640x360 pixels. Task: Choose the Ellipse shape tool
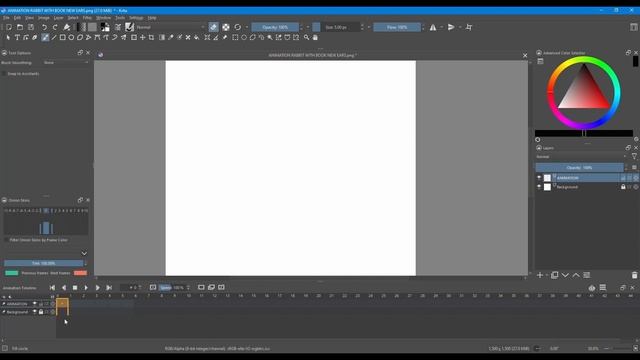pyautogui.click(x=71, y=38)
